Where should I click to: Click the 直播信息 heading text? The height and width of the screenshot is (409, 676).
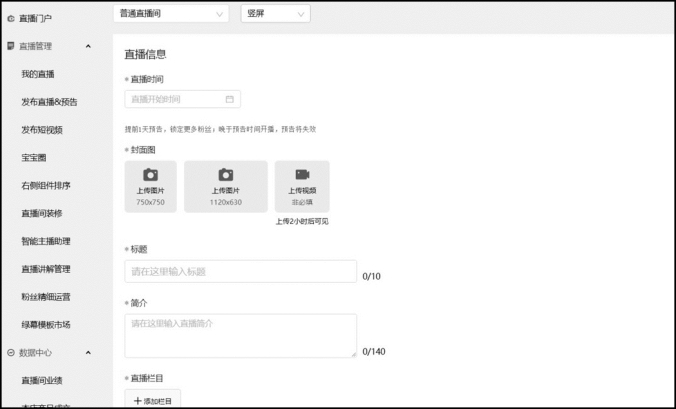(x=145, y=54)
